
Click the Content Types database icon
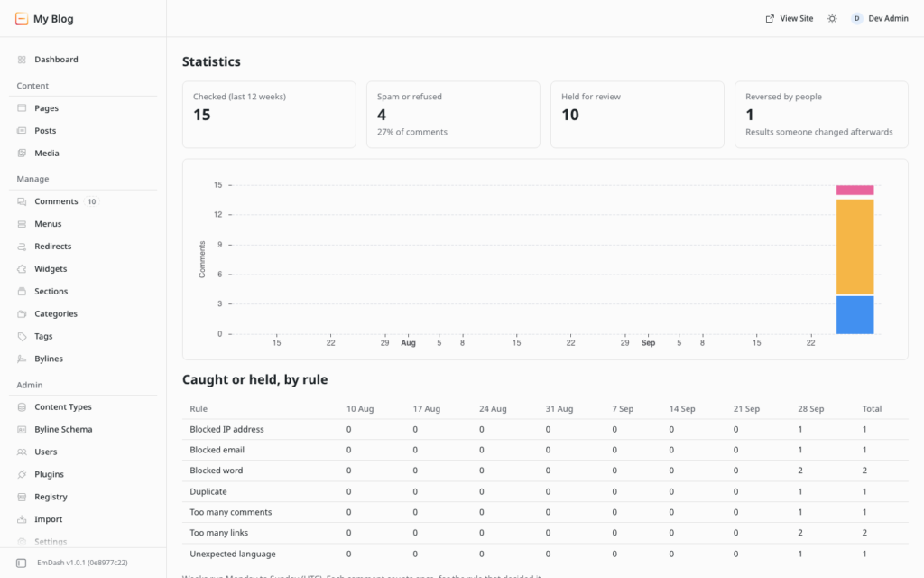pos(22,407)
